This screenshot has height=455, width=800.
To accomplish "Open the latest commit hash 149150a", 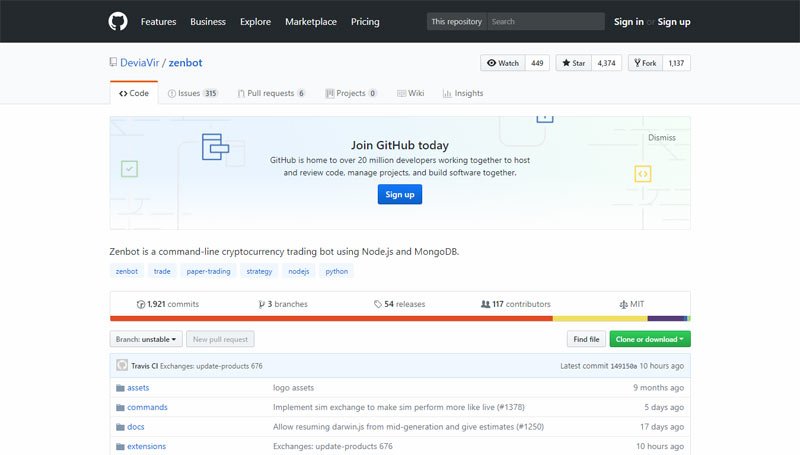I will (623, 366).
